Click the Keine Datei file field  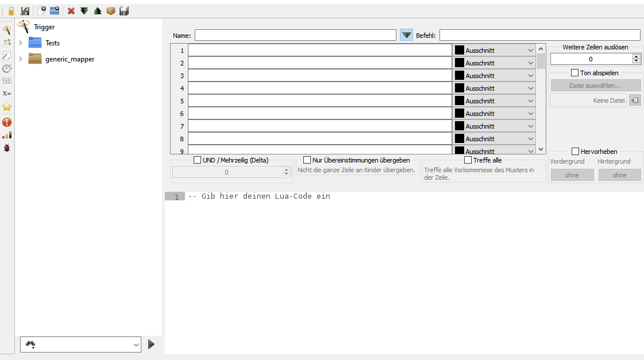tap(588, 100)
